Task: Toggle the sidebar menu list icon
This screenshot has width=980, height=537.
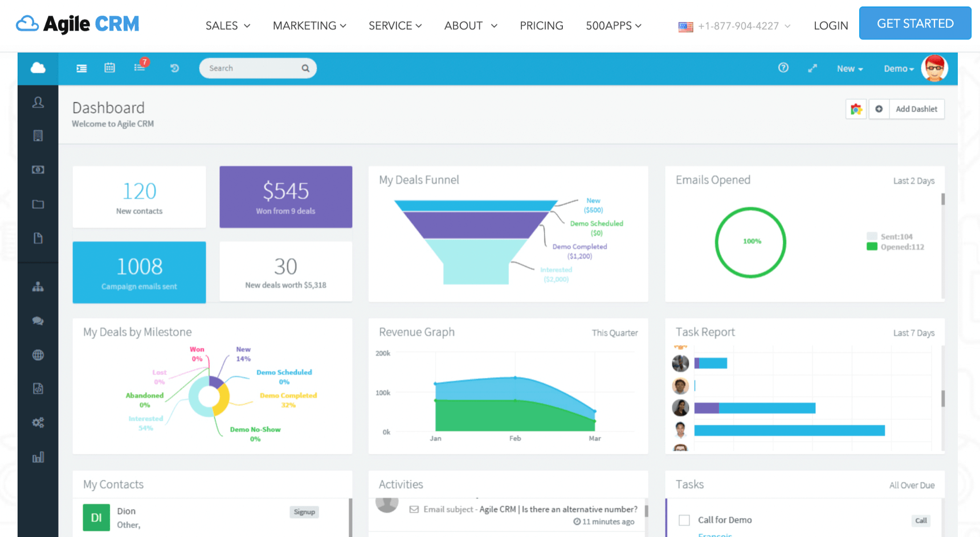Action: tap(81, 68)
